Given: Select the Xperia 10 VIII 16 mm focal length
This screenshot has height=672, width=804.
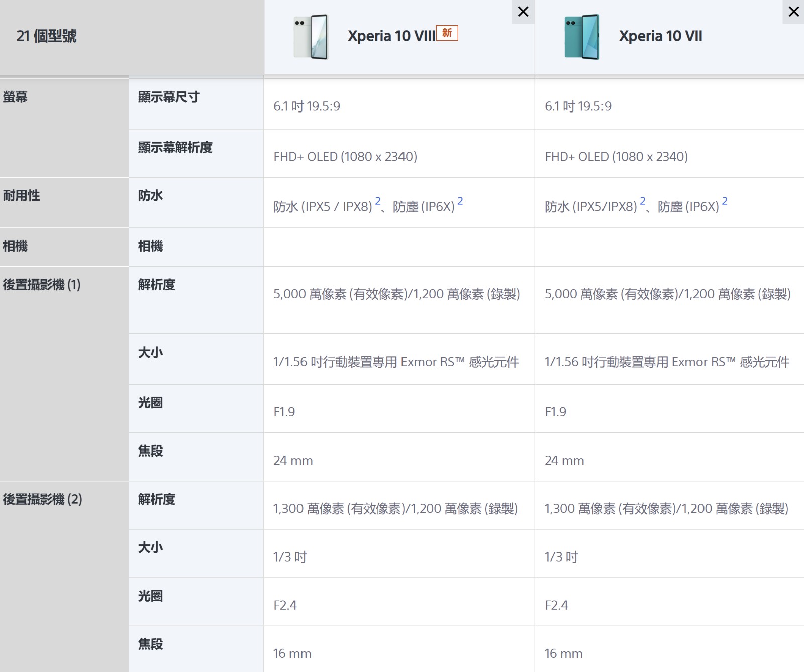Looking at the screenshot, I should point(292,653).
